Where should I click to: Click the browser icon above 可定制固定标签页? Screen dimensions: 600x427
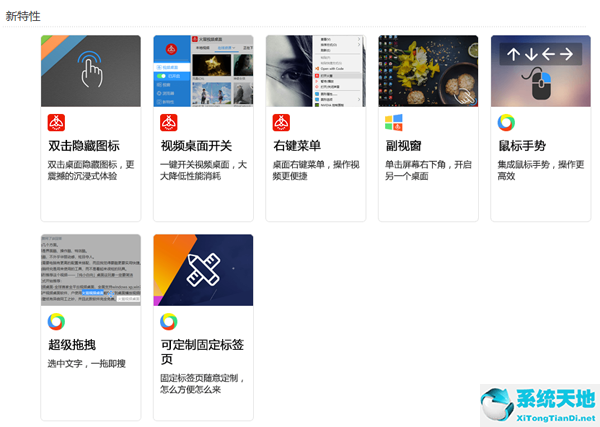[169, 321]
